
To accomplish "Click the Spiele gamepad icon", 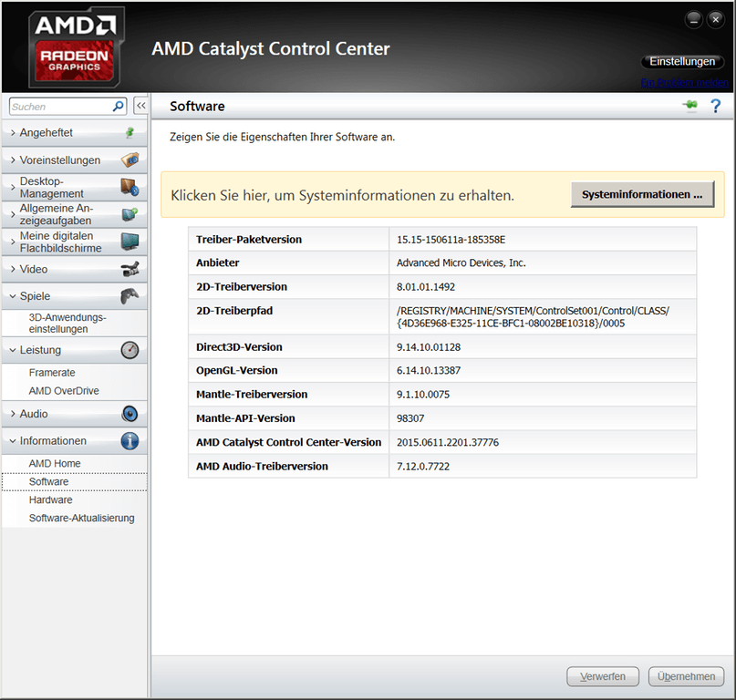I will click(x=130, y=296).
